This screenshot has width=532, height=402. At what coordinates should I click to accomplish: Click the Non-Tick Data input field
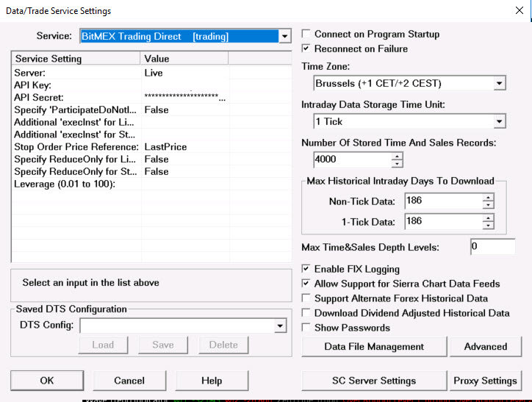click(443, 201)
